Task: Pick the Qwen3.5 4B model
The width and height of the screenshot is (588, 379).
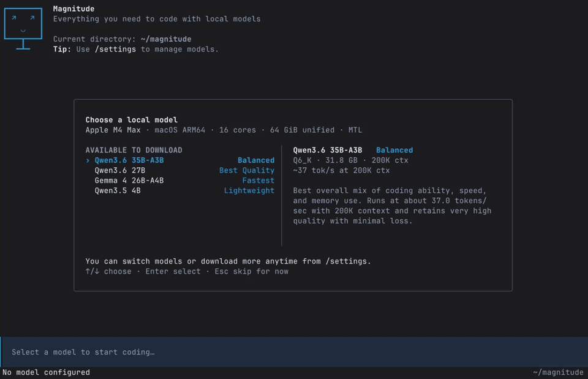Action: (x=180, y=191)
